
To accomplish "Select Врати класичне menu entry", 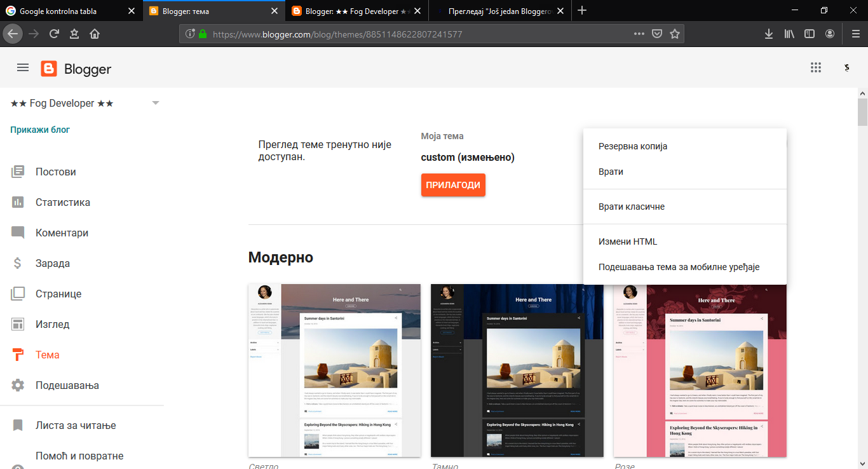I will tap(685, 207).
